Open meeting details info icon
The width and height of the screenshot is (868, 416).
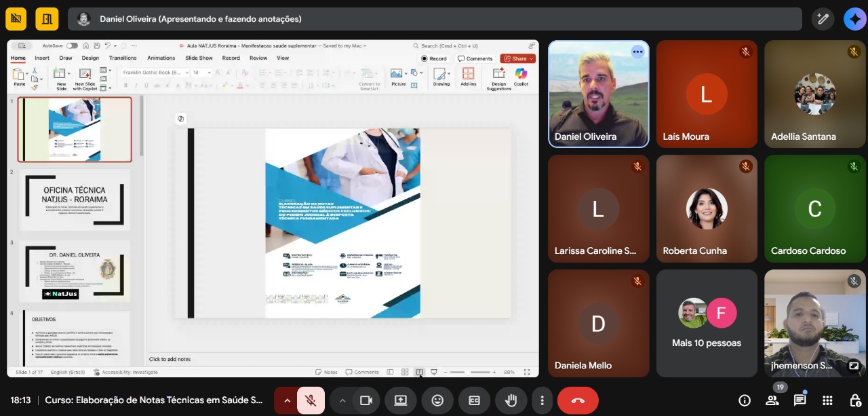[x=745, y=400]
